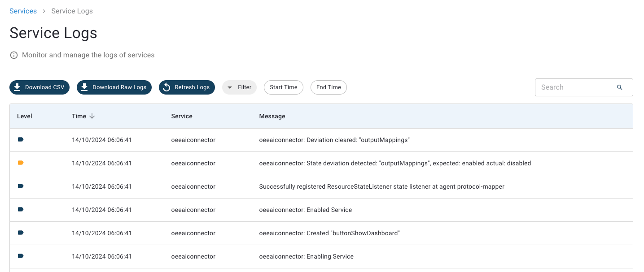Open the Start Time picker
The width and height of the screenshot is (644, 272).
(x=283, y=87)
